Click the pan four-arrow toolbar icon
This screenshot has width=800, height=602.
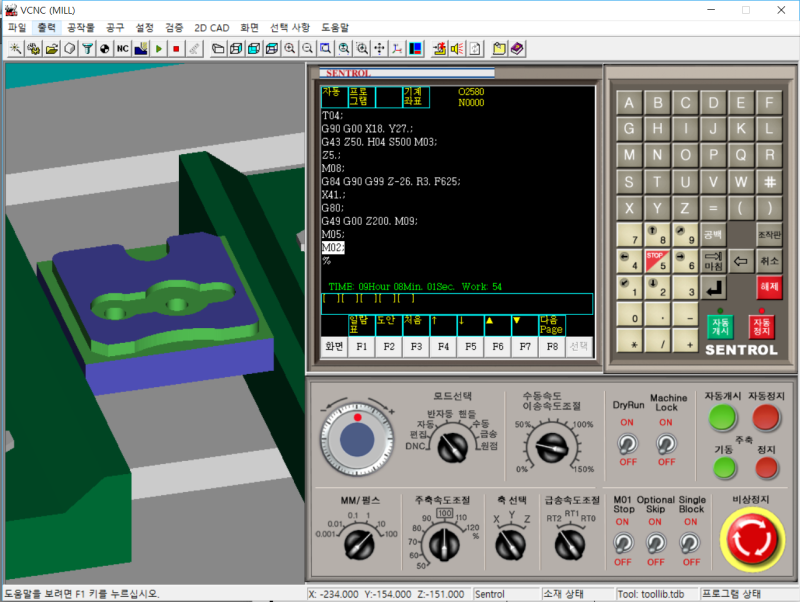379,48
